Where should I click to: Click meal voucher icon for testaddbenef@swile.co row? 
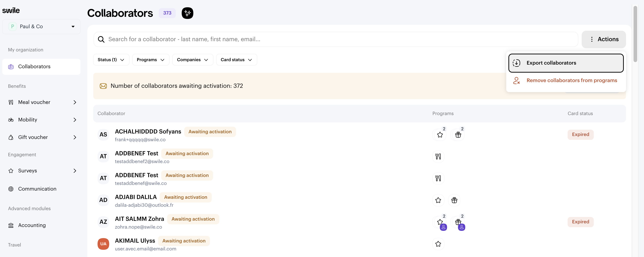[x=438, y=178]
